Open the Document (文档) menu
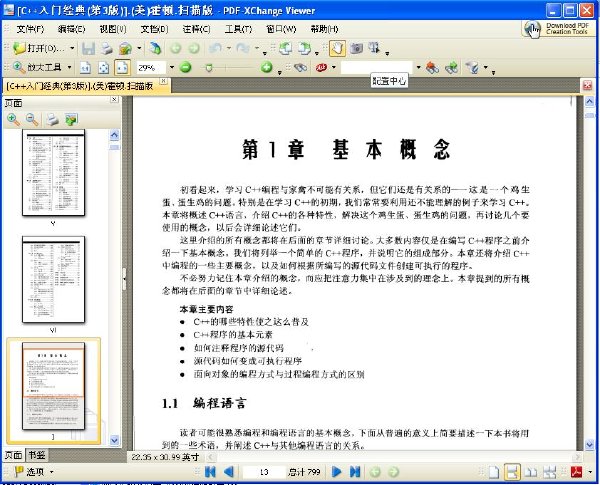The height and width of the screenshot is (485, 600). point(154,29)
